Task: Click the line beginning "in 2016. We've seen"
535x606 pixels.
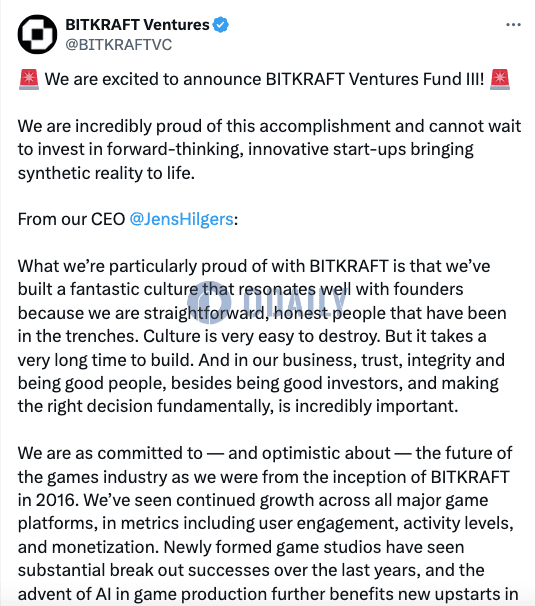Action: (x=253, y=500)
